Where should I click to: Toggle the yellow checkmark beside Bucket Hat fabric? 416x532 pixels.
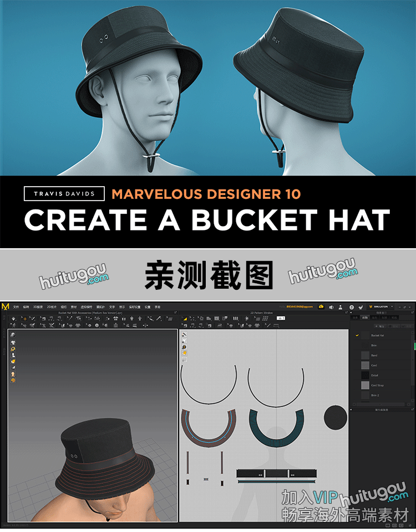[x=357, y=335]
